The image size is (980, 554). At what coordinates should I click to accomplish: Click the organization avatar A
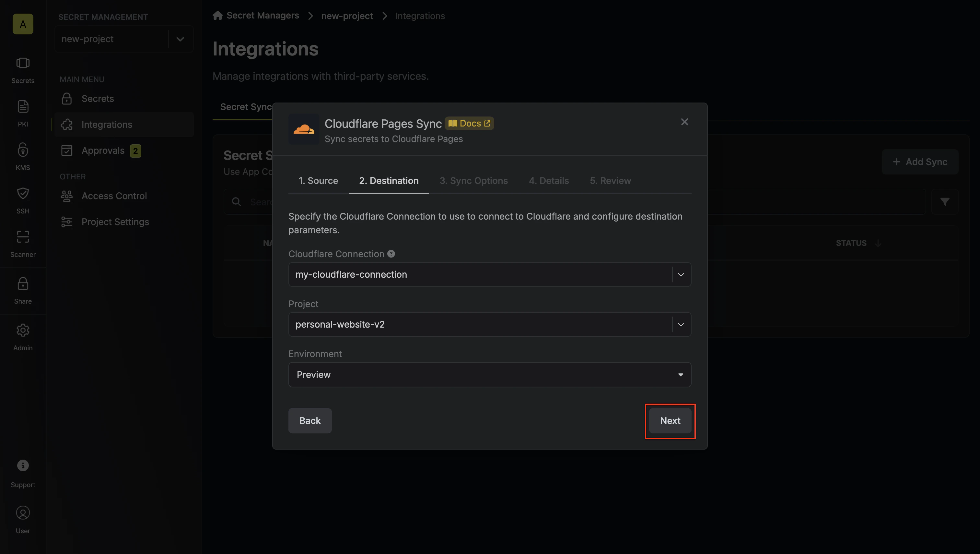coord(23,24)
